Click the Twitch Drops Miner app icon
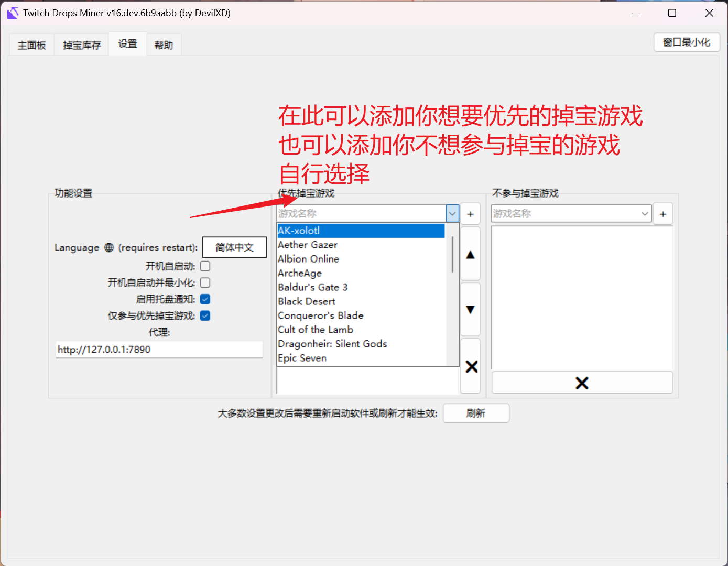This screenshot has width=728, height=566. (x=13, y=13)
